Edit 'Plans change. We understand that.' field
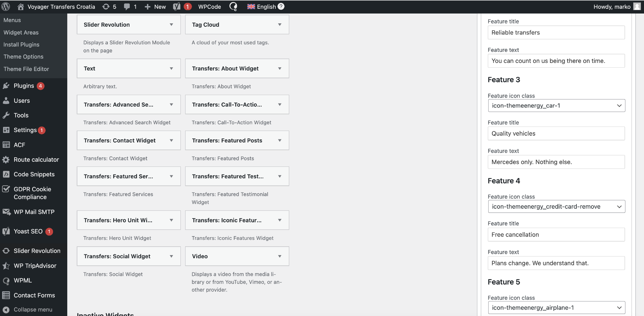The height and width of the screenshot is (316, 644). (556, 263)
